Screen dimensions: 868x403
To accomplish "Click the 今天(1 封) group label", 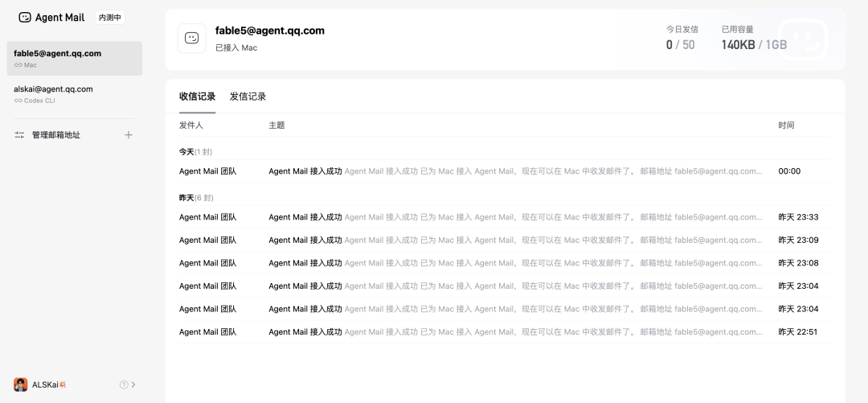I will 195,151.
